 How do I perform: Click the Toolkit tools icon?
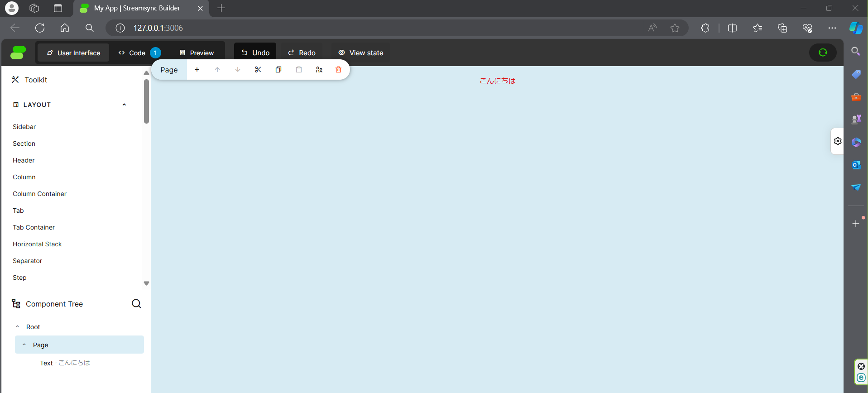pyautogui.click(x=15, y=80)
